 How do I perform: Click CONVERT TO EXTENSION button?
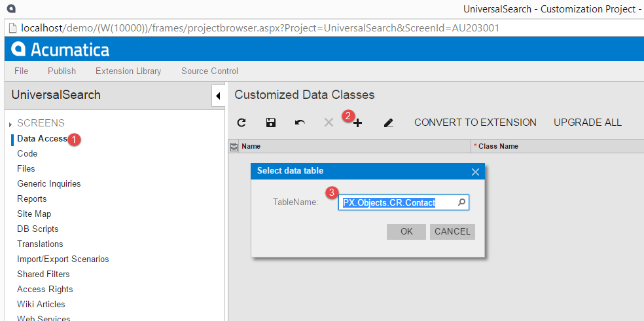point(475,123)
